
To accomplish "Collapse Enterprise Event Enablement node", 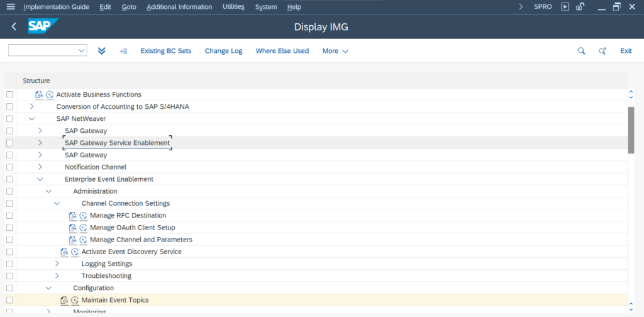I will [40, 179].
